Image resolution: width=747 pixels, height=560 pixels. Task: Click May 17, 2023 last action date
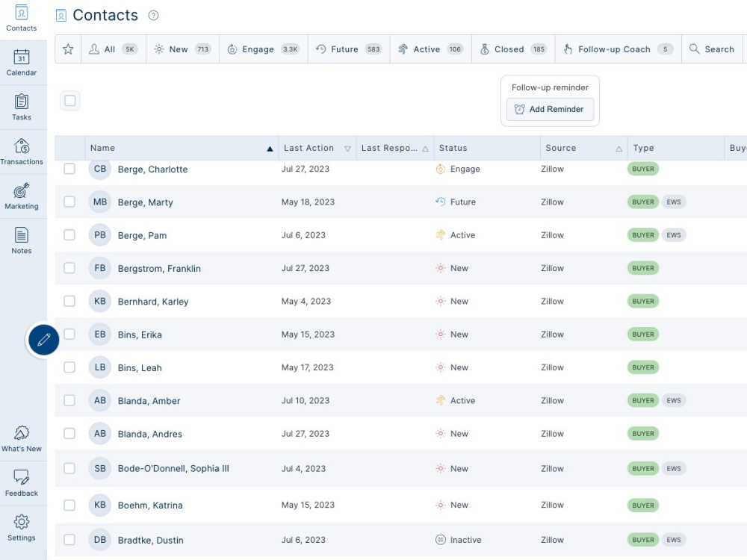pyautogui.click(x=307, y=367)
